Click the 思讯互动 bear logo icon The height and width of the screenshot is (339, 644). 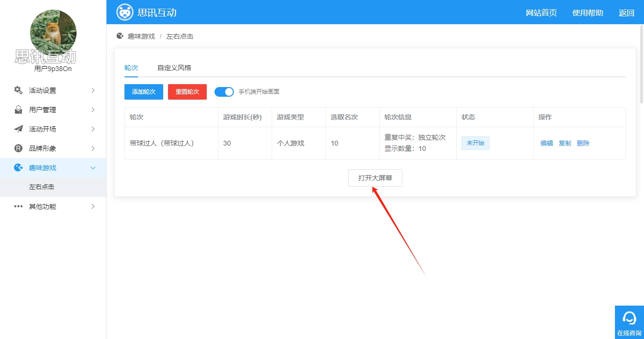coord(125,12)
